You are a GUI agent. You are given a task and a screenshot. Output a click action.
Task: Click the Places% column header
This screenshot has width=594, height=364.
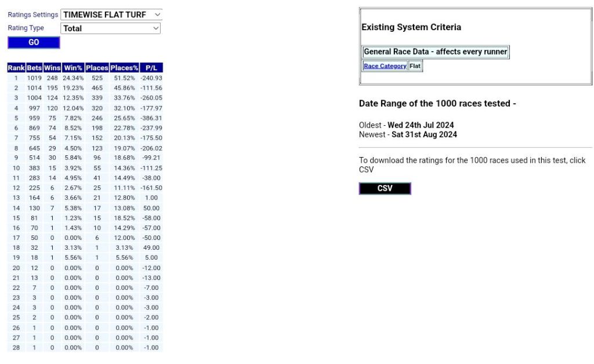(x=124, y=68)
